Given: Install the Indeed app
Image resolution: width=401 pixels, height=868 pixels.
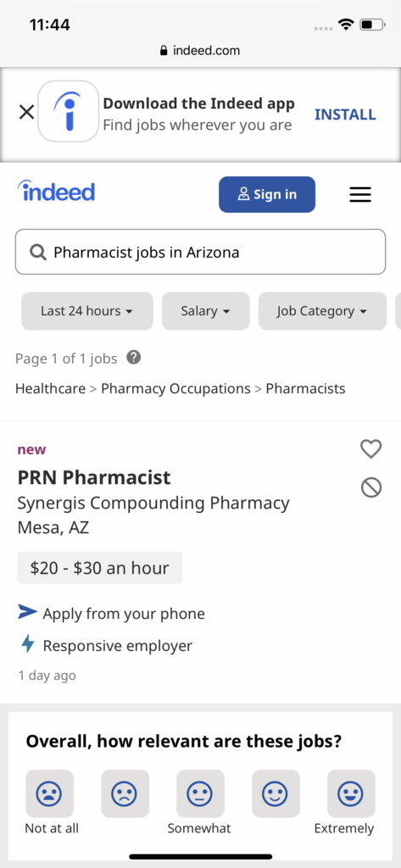Looking at the screenshot, I should tap(345, 114).
